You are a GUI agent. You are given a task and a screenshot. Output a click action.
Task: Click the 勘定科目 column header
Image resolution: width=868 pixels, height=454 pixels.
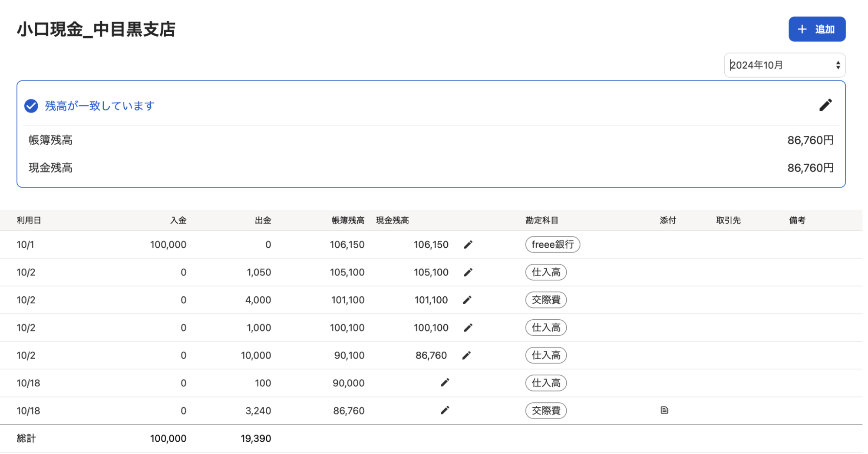tap(541, 220)
